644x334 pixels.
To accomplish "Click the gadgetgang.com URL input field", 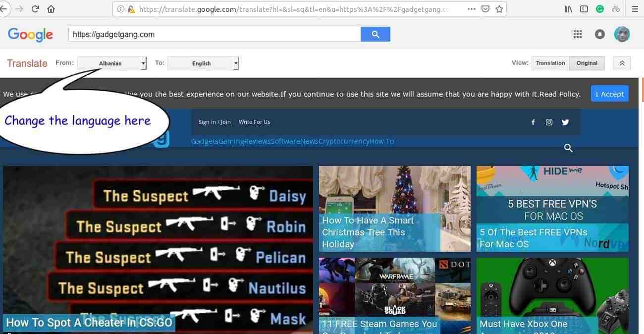I will [215, 34].
